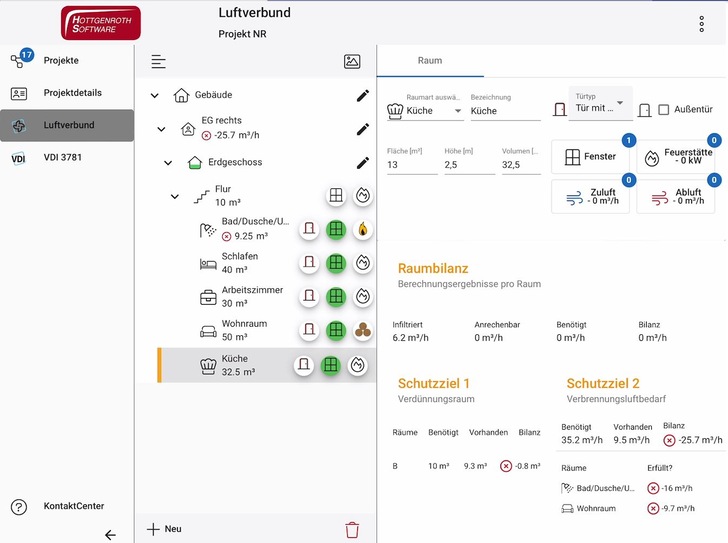Select the Raum tab
Image resolution: width=728 pixels, height=543 pixels.
[430, 61]
